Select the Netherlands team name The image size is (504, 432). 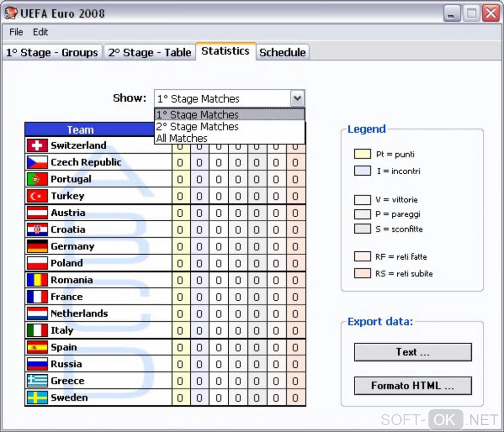(x=80, y=314)
